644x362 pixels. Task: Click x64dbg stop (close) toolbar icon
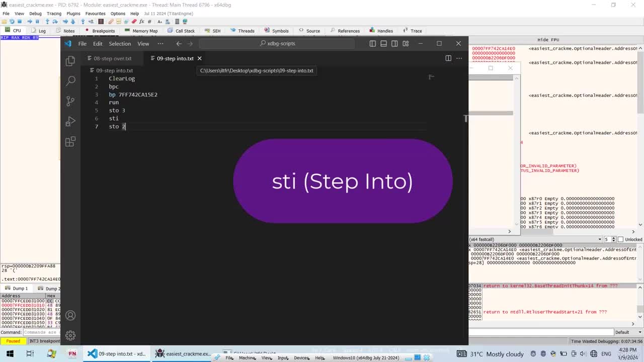coord(20,22)
